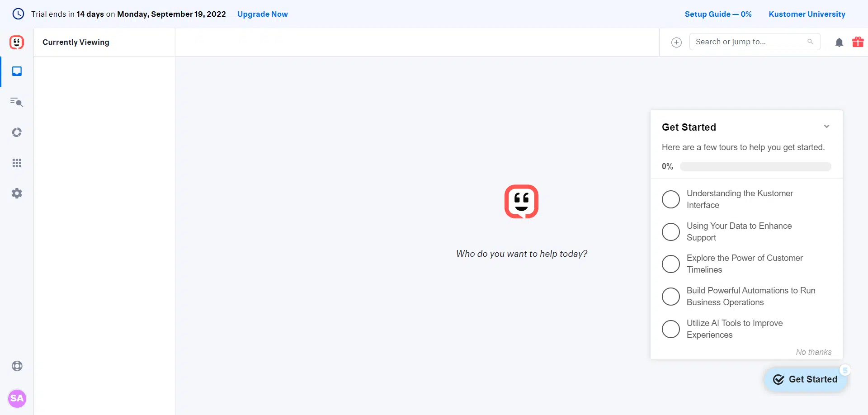Open the apps grid icon in sidebar
The image size is (868, 415).
[17, 163]
